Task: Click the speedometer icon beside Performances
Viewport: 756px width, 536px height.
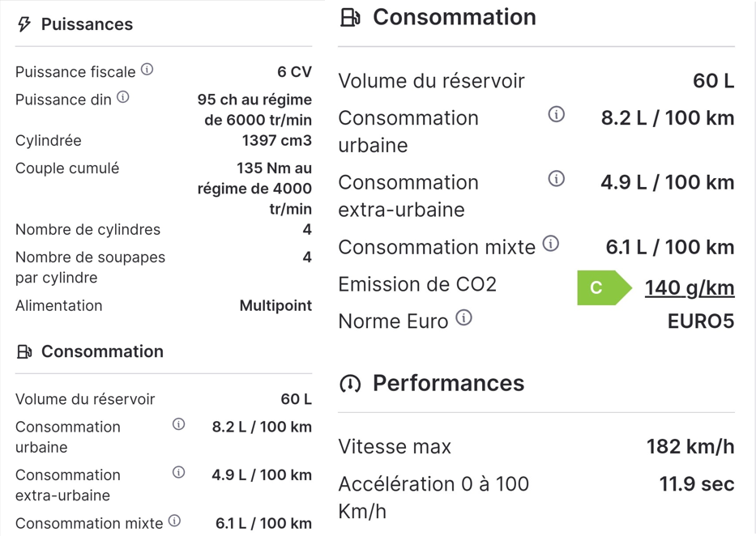Action: (x=350, y=384)
